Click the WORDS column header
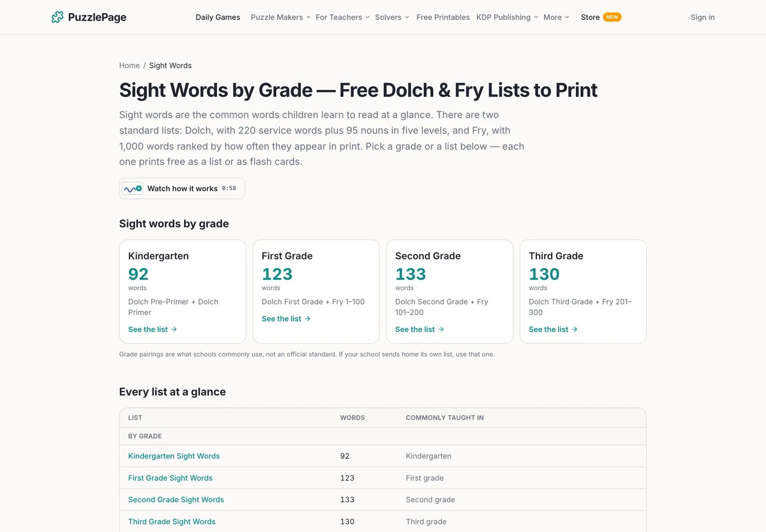This screenshot has width=766, height=532. point(352,418)
